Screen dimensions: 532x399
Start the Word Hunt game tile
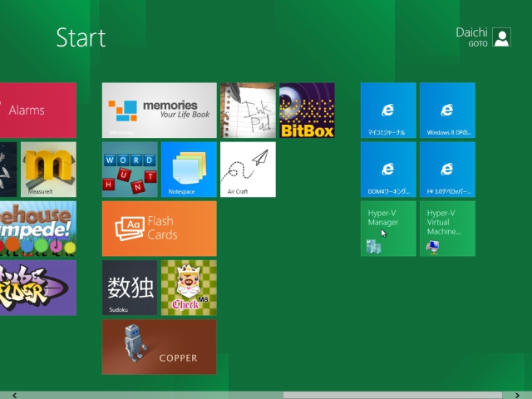point(130,170)
